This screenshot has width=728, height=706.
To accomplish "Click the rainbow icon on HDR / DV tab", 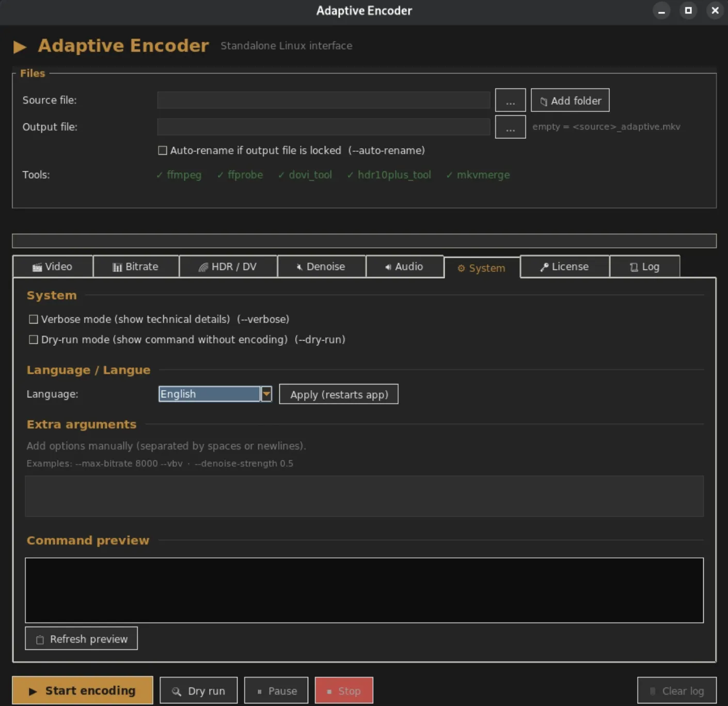I will [203, 267].
